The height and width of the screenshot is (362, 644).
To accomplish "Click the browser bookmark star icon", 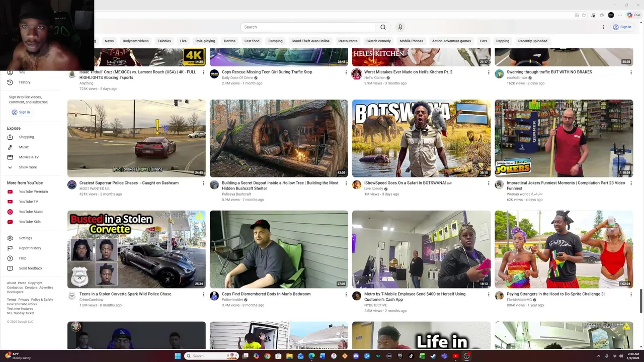I will [x=584, y=15].
